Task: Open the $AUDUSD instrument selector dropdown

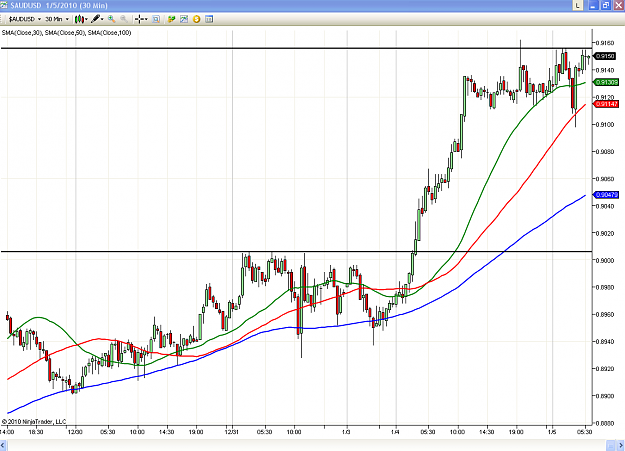Action: click(25, 19)
